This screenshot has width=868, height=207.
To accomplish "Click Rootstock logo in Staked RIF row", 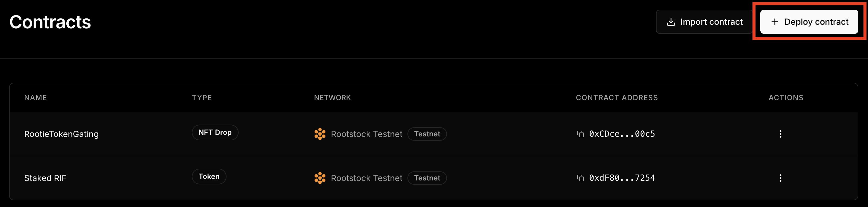I will pyautogui.click(x=320, y=178).
